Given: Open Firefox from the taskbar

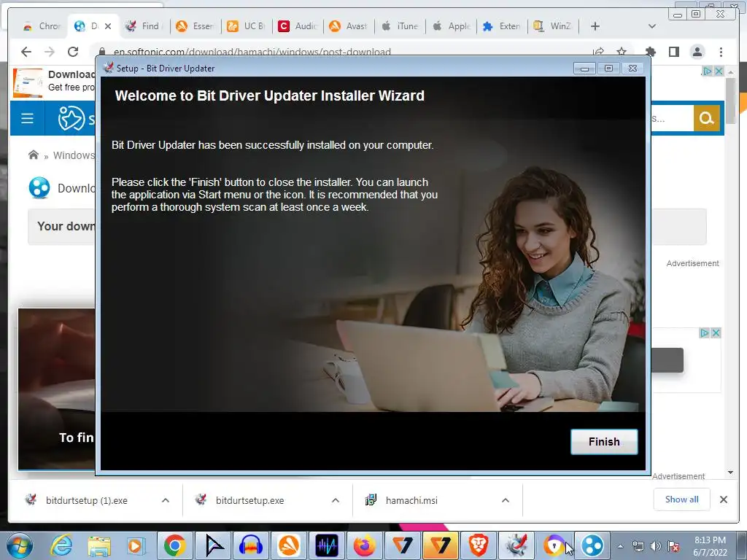Looking at the screenshot, I should (x=365, y=545).
